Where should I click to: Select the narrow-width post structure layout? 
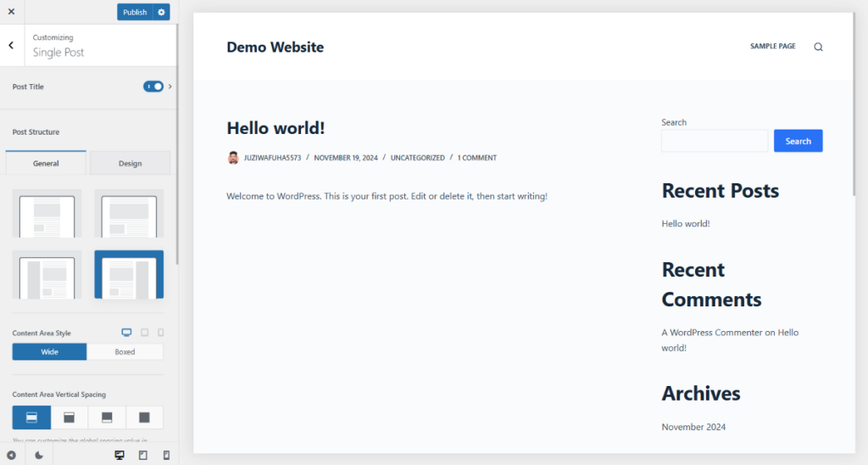tap(47, 213)
